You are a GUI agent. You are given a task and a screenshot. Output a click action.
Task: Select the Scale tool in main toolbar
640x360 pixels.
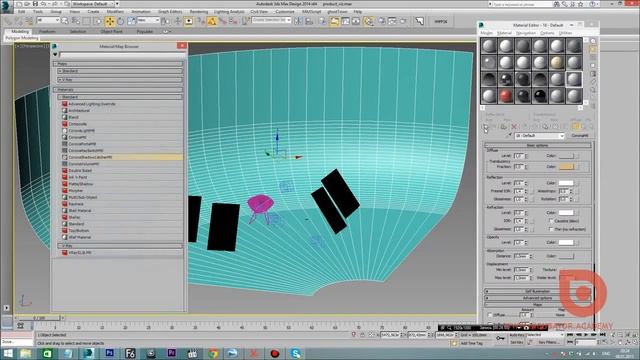131,21
